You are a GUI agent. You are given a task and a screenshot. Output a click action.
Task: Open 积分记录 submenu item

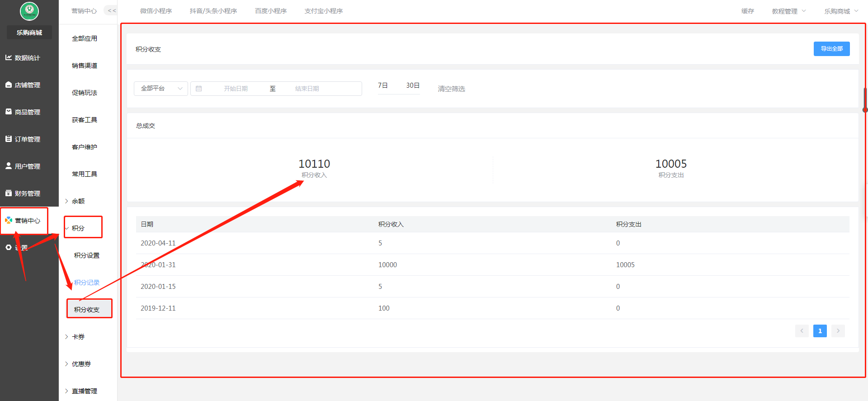[x=87, y=283]
